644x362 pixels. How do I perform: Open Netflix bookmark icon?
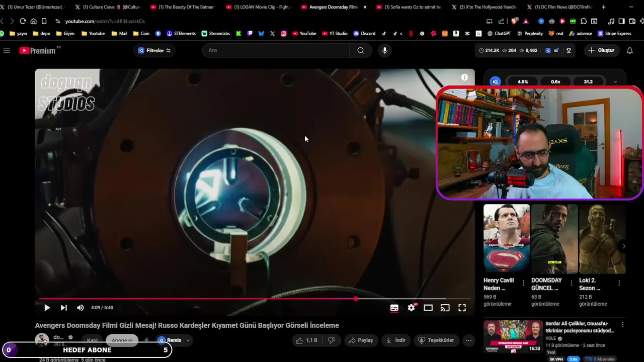point(411,34)
